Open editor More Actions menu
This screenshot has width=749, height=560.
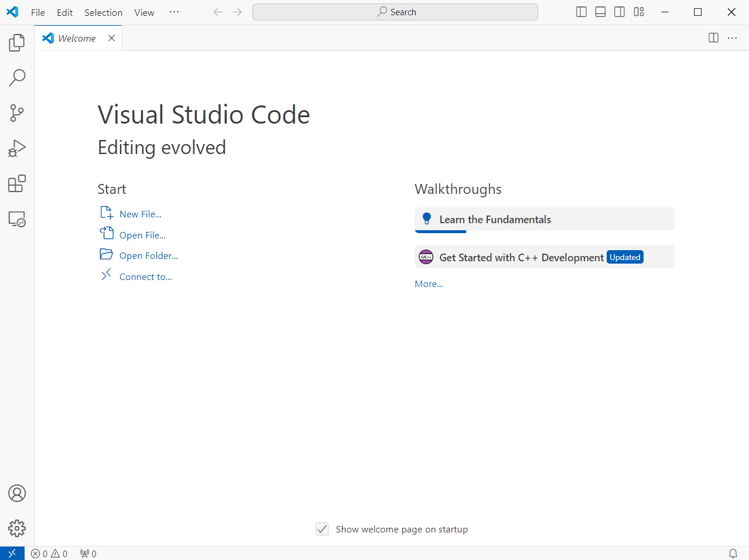732,38
